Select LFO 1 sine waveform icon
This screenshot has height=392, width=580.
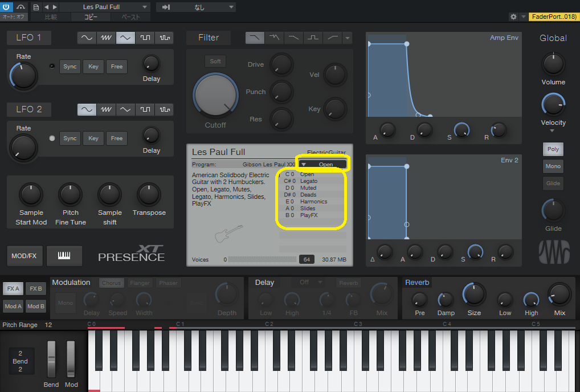(x=87, y=38)
